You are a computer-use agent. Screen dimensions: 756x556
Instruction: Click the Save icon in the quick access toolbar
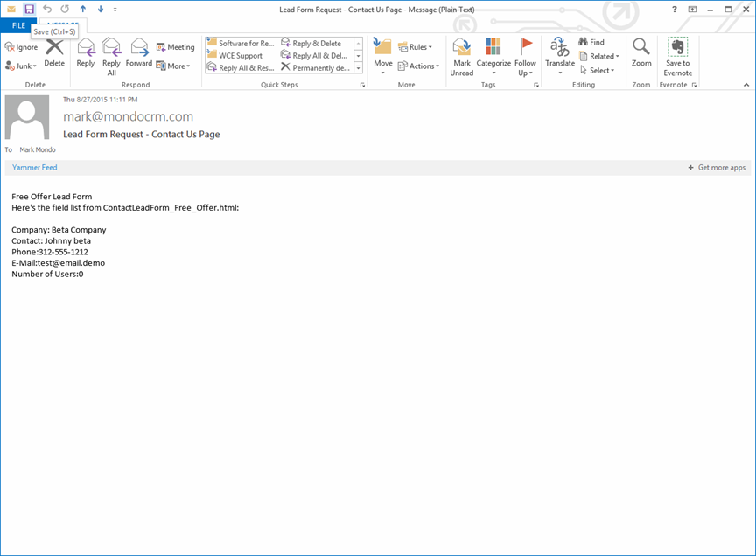click(29, 9)
